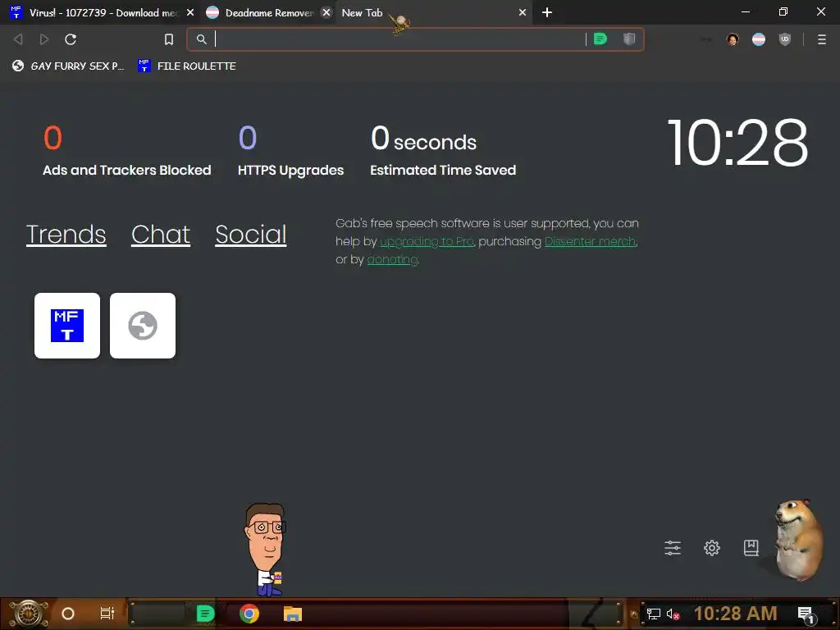Open the Chat link
The image size is (840, 630).
click(161, 234)
